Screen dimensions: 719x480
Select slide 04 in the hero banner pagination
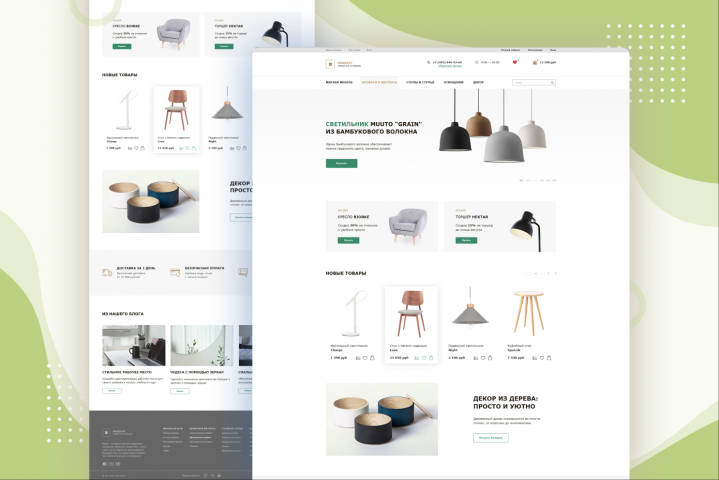(x=554, y=181)
